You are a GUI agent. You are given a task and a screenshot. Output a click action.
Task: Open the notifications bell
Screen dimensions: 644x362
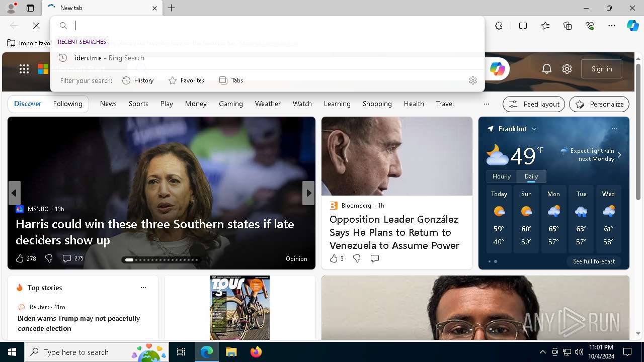point(547,69)
